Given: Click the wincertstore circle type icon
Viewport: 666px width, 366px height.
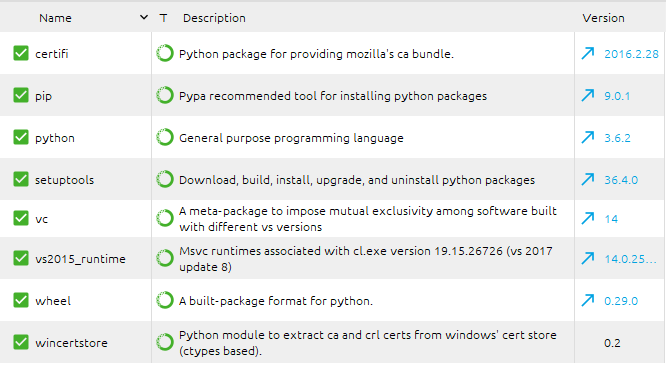Looking at the screenshot, I should click(165, 342).
